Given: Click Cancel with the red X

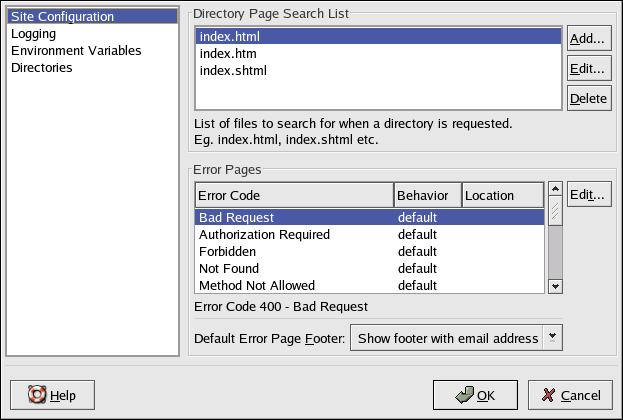Looking at the screenshot, I should click(x=570, y=395).
